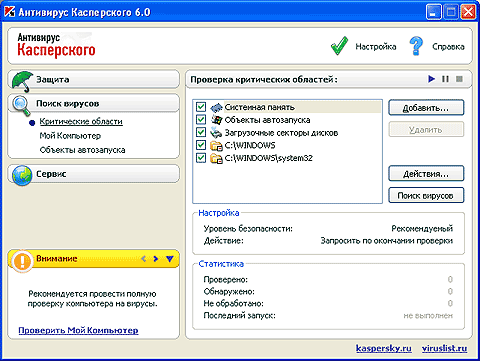Screen dimensions: 480x361
Task: Click the Рекомендуемый security level value
Action: pyautogui.click(x=422, y=229)
